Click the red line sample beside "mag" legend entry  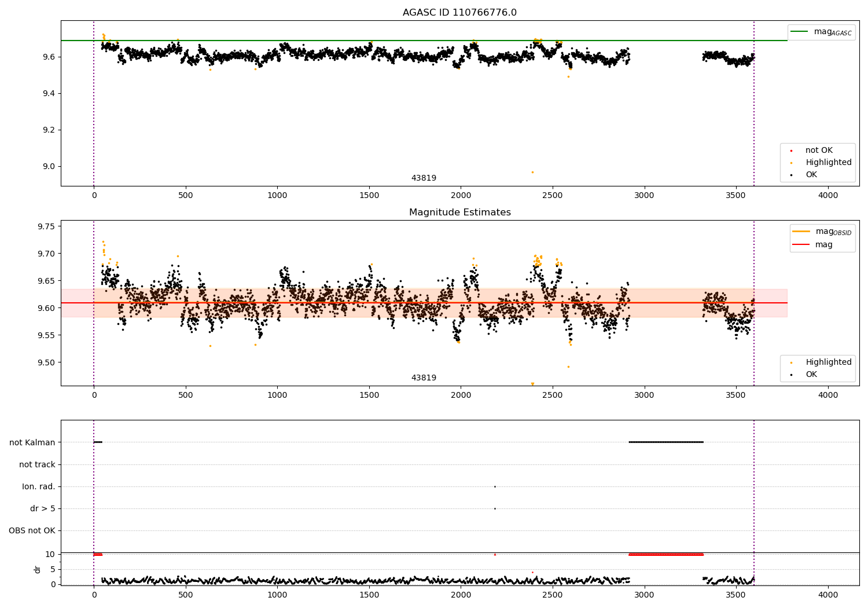(801, 245)
